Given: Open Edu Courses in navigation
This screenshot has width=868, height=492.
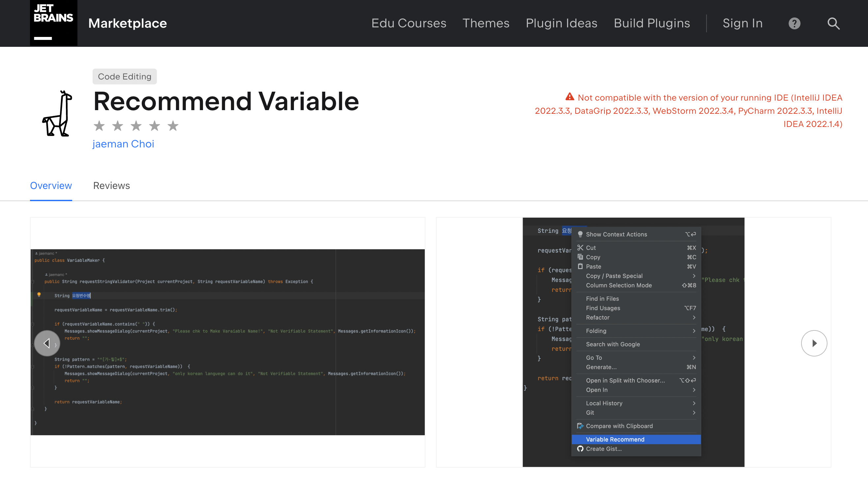Looking at the screenshot, I should [409, 23].
